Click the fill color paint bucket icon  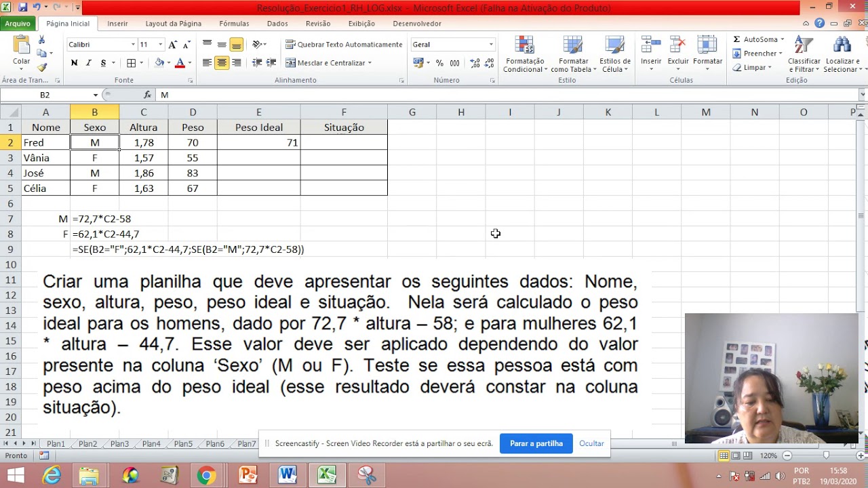159,63
